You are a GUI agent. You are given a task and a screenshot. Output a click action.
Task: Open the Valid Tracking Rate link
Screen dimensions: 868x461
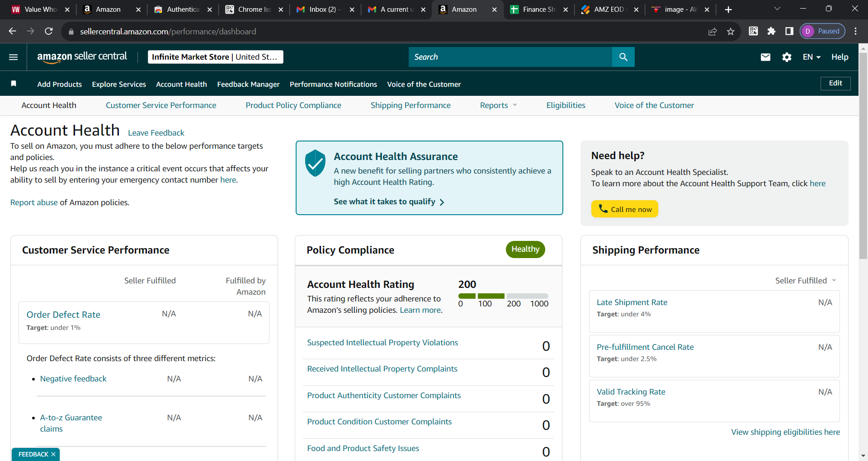pyautogui.click(x=631, y=392)
